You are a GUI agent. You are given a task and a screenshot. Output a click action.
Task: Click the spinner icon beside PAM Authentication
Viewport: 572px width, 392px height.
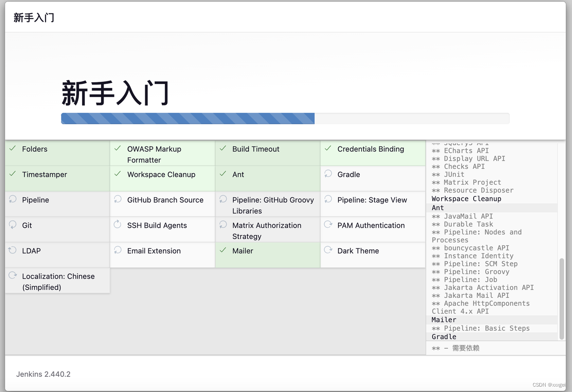328,224
